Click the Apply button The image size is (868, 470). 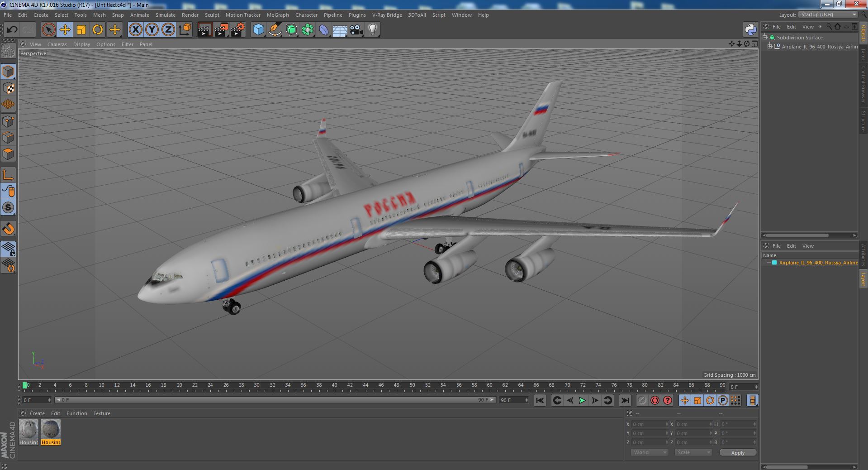(738, 453)
